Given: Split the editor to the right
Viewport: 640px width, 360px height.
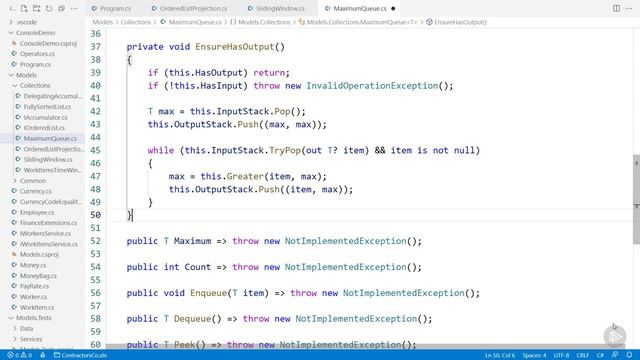Looking at the screenshot, I should [616, 8].
